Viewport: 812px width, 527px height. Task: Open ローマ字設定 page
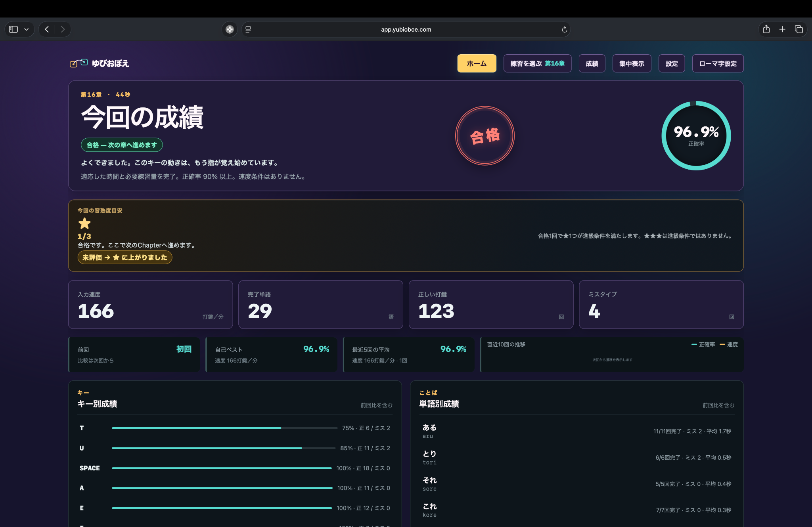tap(718, 63)
